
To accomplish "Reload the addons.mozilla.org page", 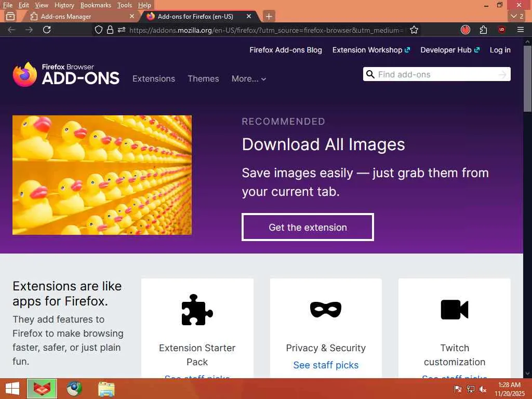I will 47,30.
